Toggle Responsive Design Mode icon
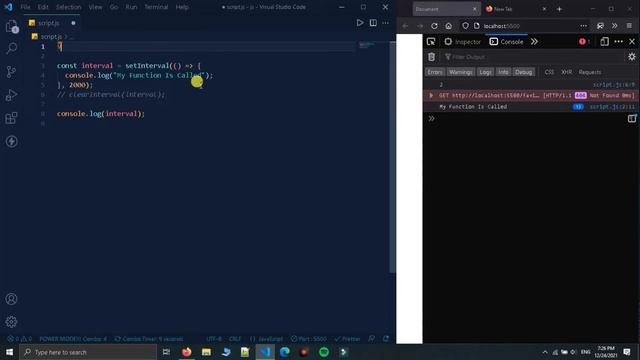The height and width of the screenshot is (360, 640). pyautogui.click(x=604, y=42)
